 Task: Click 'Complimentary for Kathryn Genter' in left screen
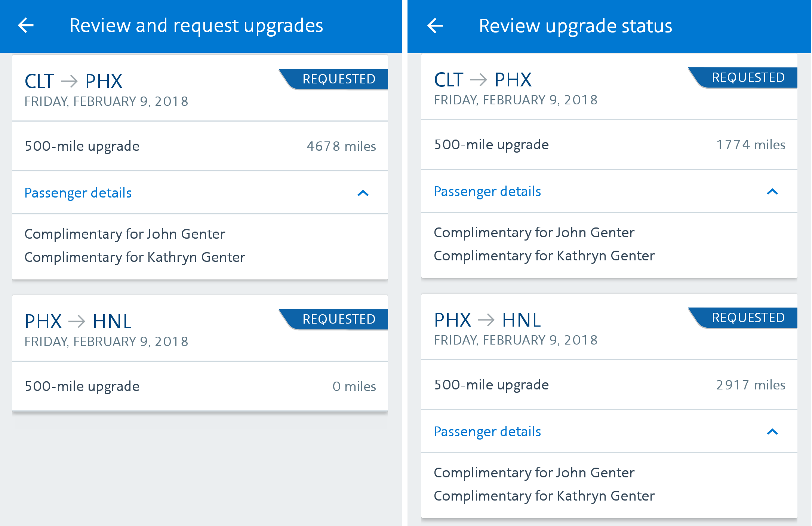pyautogui.click(x=135, y=257)
